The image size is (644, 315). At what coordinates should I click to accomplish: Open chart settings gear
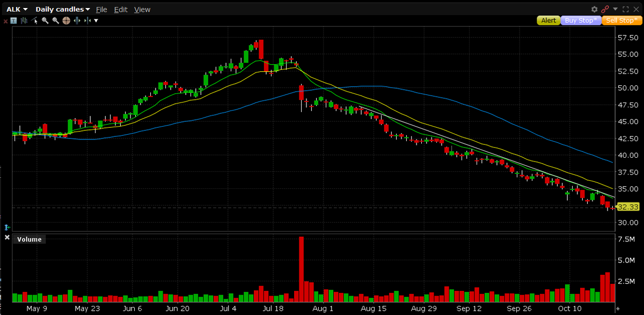(x=594, y=9)
